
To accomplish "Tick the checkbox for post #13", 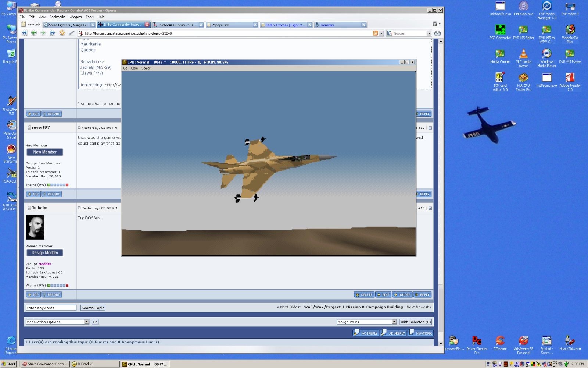I will click(x=430, y=208).
